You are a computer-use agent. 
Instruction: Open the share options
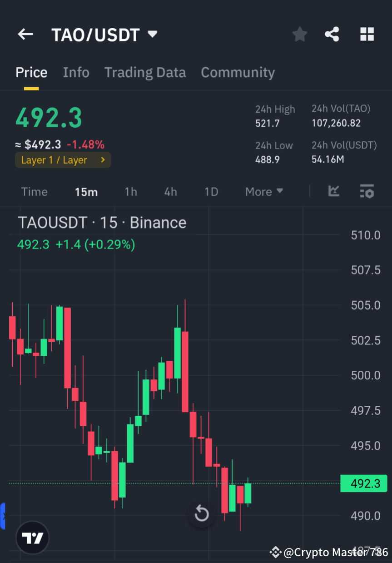click(332, 34)
